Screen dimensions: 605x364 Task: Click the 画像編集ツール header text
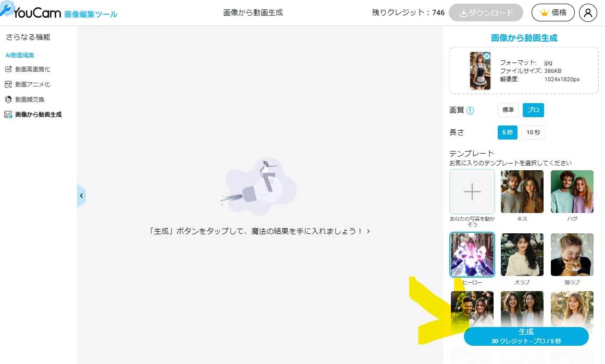[x=91, y=14]
